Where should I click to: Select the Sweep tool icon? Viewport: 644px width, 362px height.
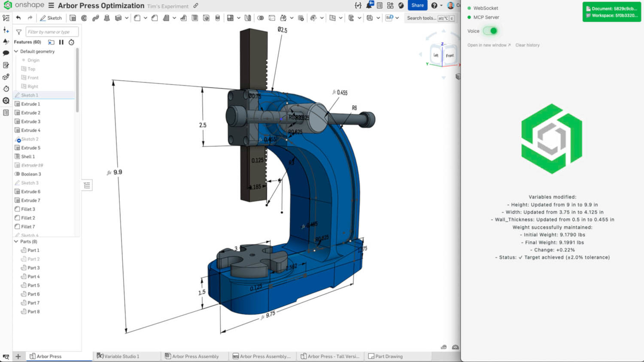pyautogui.click(x=95, y=18)
